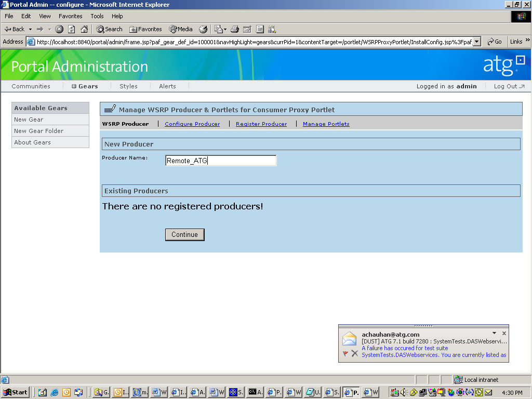Open the File menu
This screenshot has width=532, height=399.
9,16
